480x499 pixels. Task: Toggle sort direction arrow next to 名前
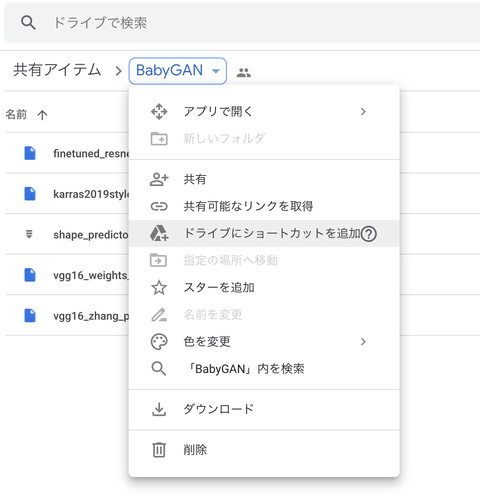click(42, 115)
